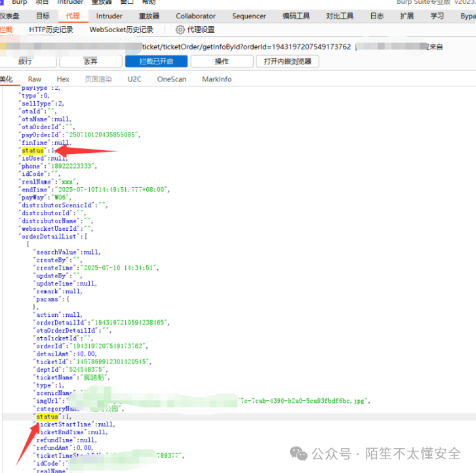Open the U2C view tab
Image resolution: width=476 pixels, height=473 pixels.
pyautogui.click(x=134, y=79)
